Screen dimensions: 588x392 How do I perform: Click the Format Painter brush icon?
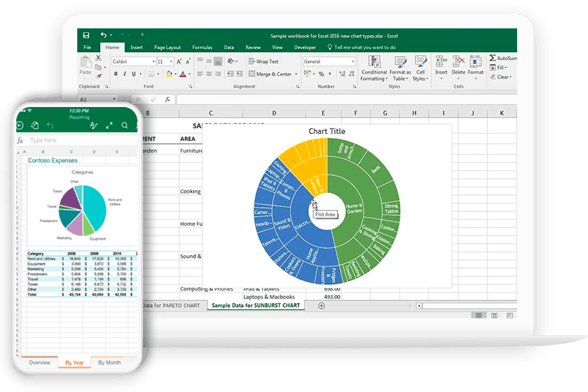[x=98, y=77]
